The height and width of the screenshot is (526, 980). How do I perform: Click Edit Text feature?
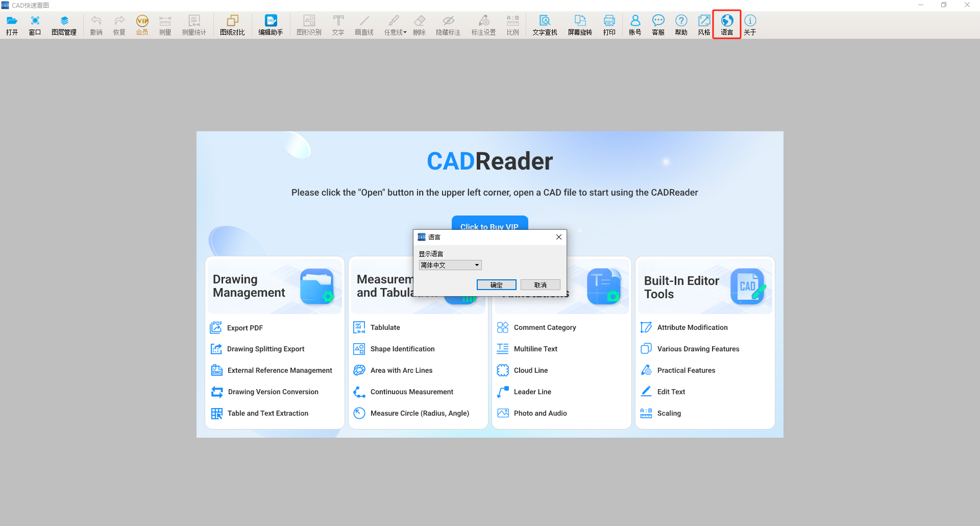tap(671, 392)
